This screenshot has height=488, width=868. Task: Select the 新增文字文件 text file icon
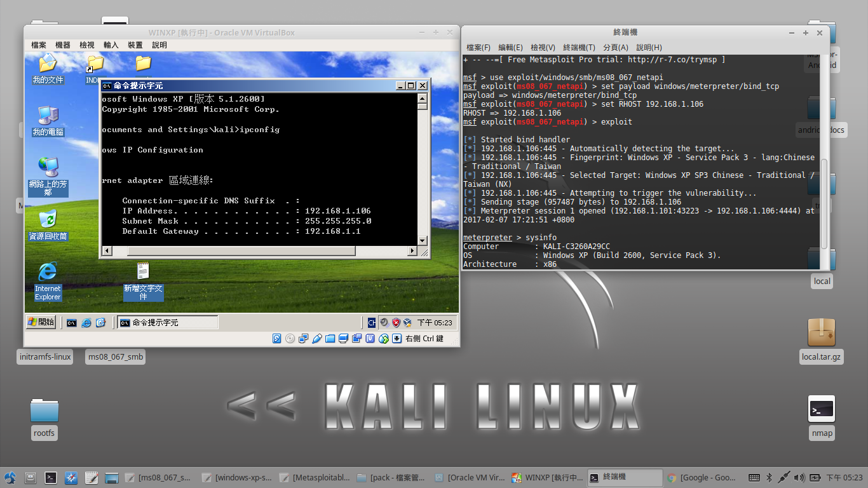pos(143,281)
